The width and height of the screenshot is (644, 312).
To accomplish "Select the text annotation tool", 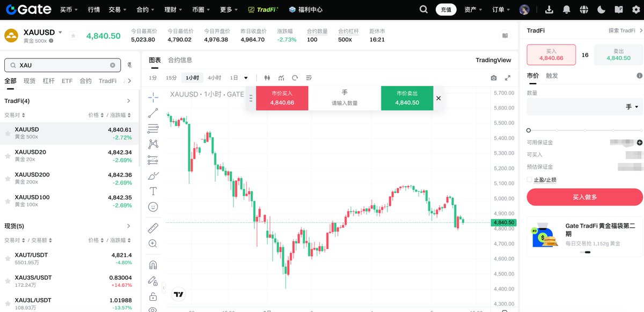I will point(153,191).
